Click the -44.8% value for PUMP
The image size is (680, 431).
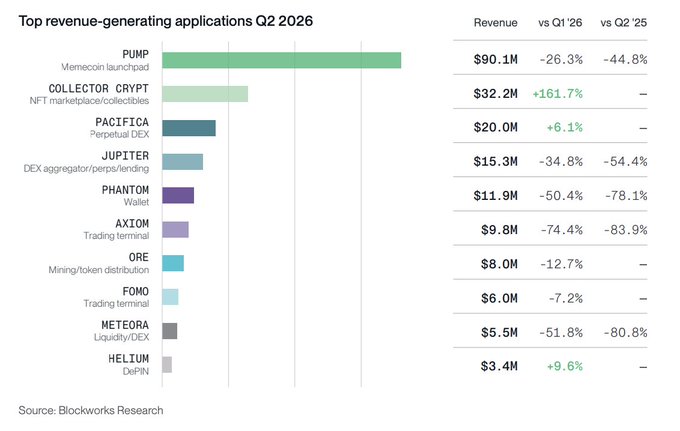pyautogui.click(x=625, y=59)
